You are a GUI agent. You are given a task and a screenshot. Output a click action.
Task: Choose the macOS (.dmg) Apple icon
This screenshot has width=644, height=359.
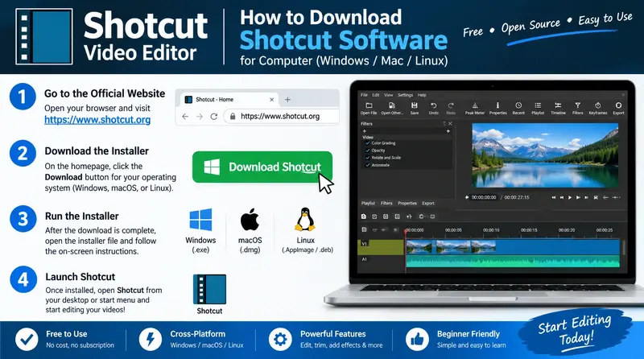250,219
